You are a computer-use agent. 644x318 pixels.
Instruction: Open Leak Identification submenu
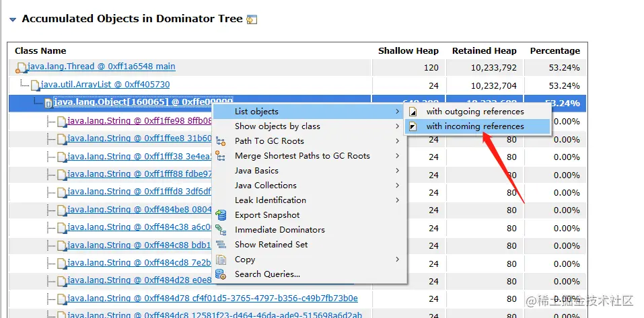tap(308, 200)
